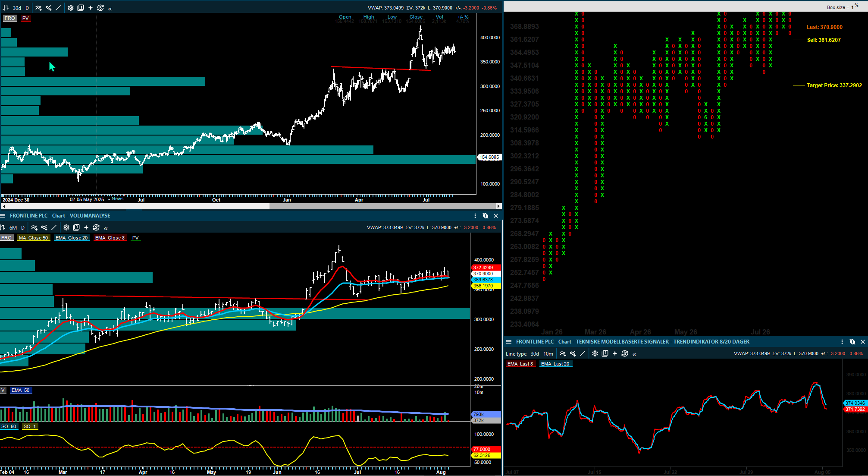The image size is (868, 476).
Task: Collapse TRENDINDIKATOR toolbar with double chevron
Action: (x=634, y=354)
